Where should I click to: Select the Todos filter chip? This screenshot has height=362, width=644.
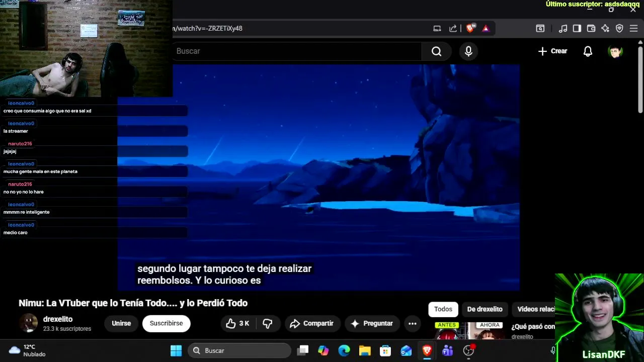coord(443,309)
